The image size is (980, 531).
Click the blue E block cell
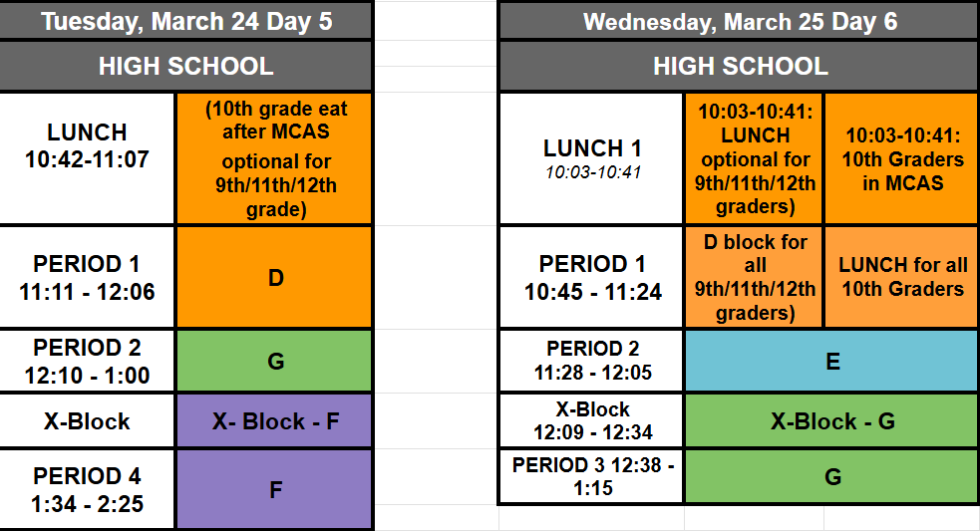point(831,361)
